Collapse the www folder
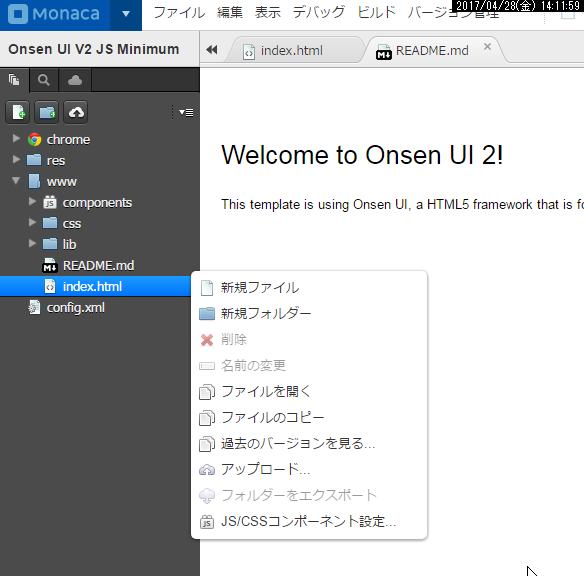The width and height of the screenshot is (584, 576). click(16, 181)
